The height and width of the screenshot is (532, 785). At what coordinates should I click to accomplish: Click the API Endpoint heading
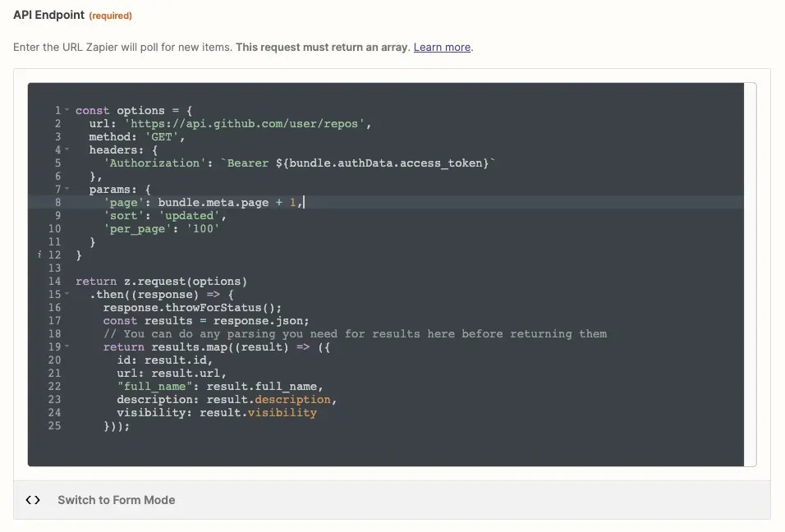point(48,15)
